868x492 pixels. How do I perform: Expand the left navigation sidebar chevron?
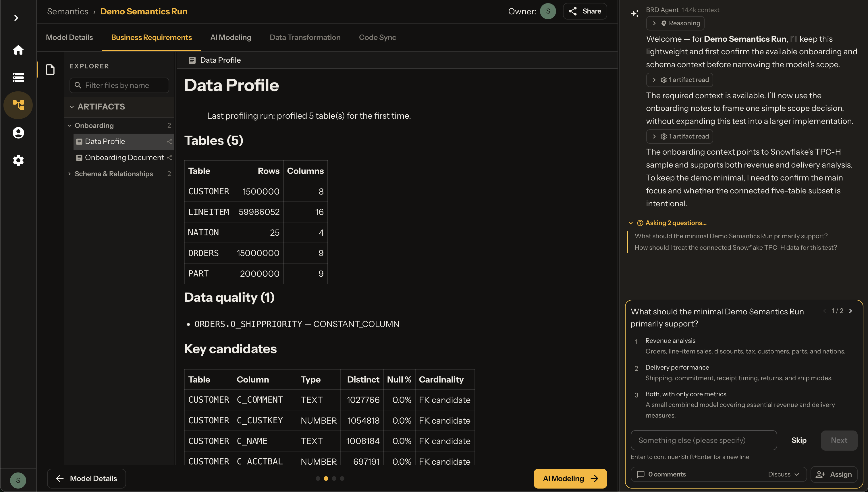tap(16, 18)
